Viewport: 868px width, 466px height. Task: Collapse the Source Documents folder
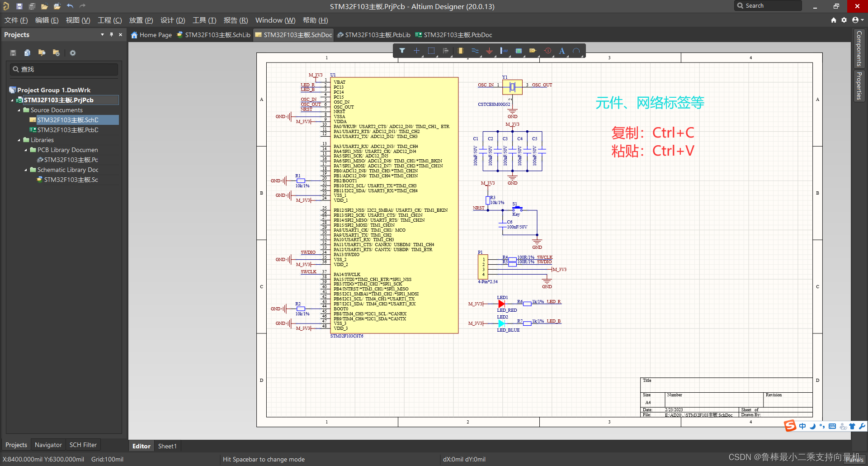click(x=19, y=110)
